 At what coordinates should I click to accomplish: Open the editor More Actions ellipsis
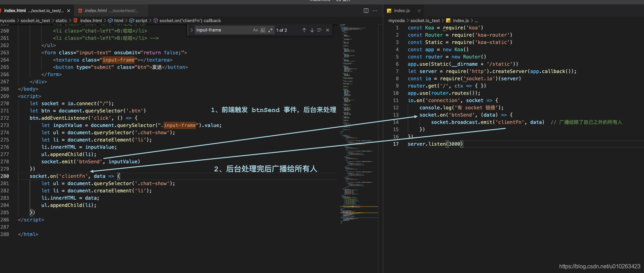click(x=375, y=11)
